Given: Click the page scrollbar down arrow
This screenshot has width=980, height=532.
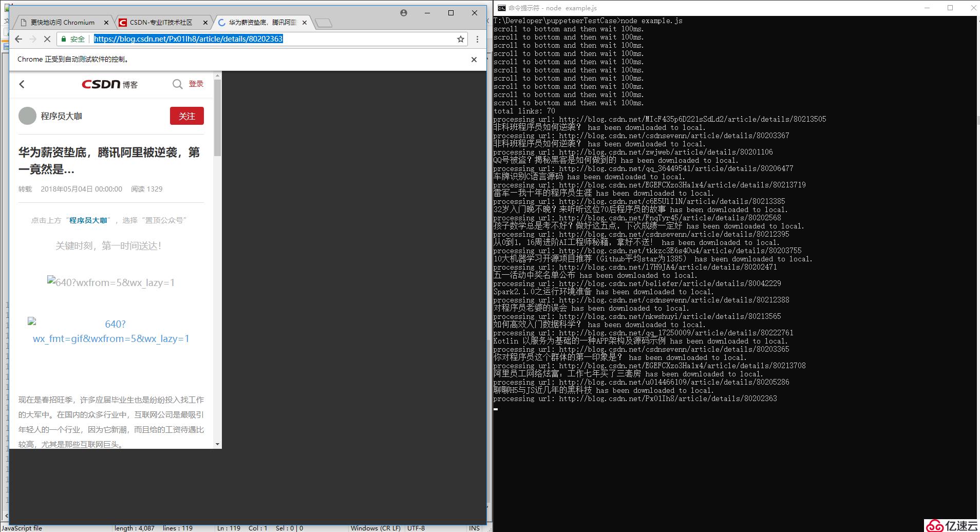Looking at the screenshot, I should coord(217,444).
